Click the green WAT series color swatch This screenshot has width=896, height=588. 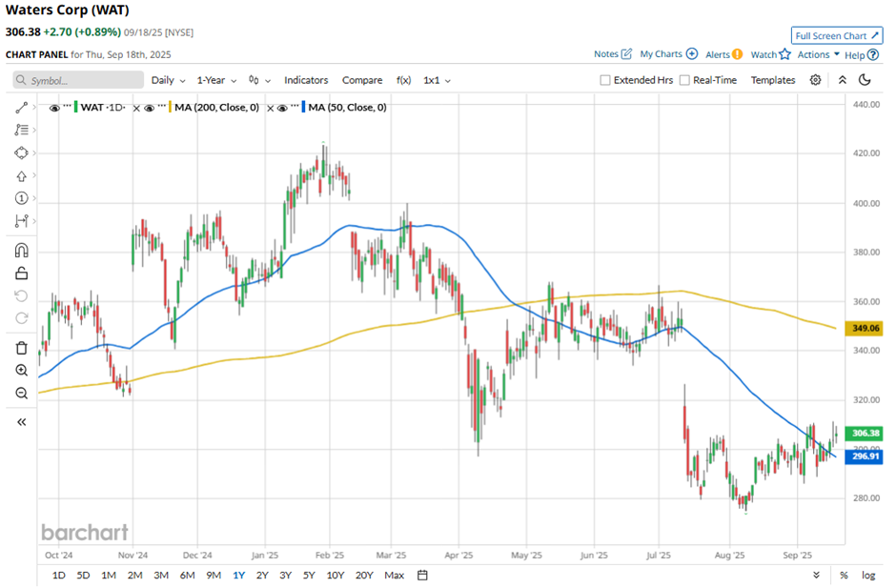76,108
